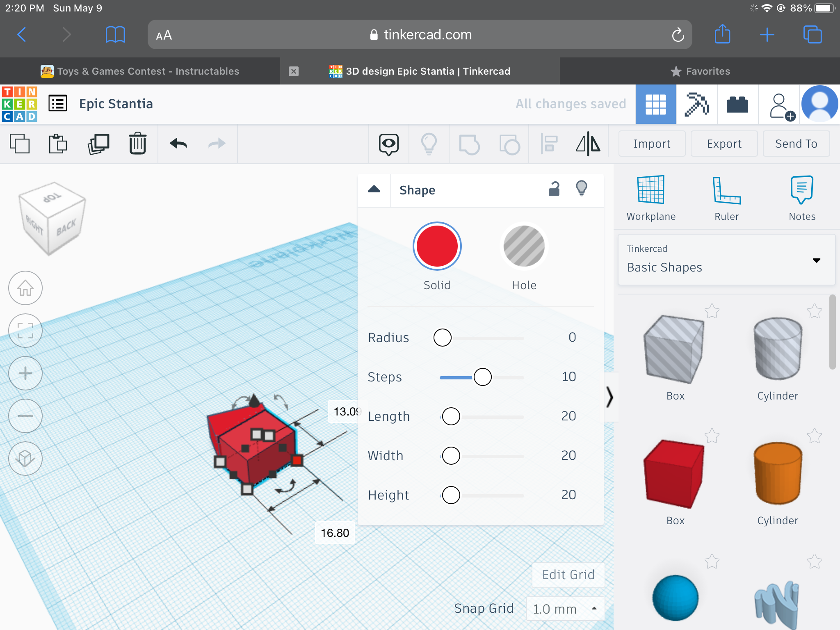Click the Paste tool icon
The width and height of the screenshot is (840, 630).
click(58, 144)
